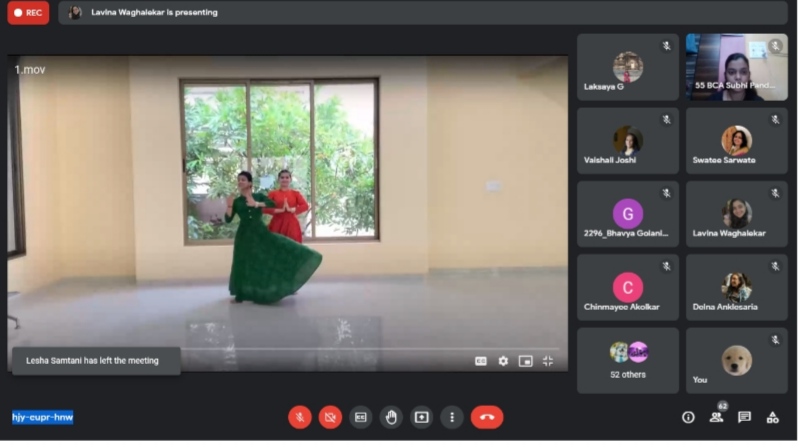799x448 pixels.
Task: Show the people participants panel
Action: click(x=716, y=417)
